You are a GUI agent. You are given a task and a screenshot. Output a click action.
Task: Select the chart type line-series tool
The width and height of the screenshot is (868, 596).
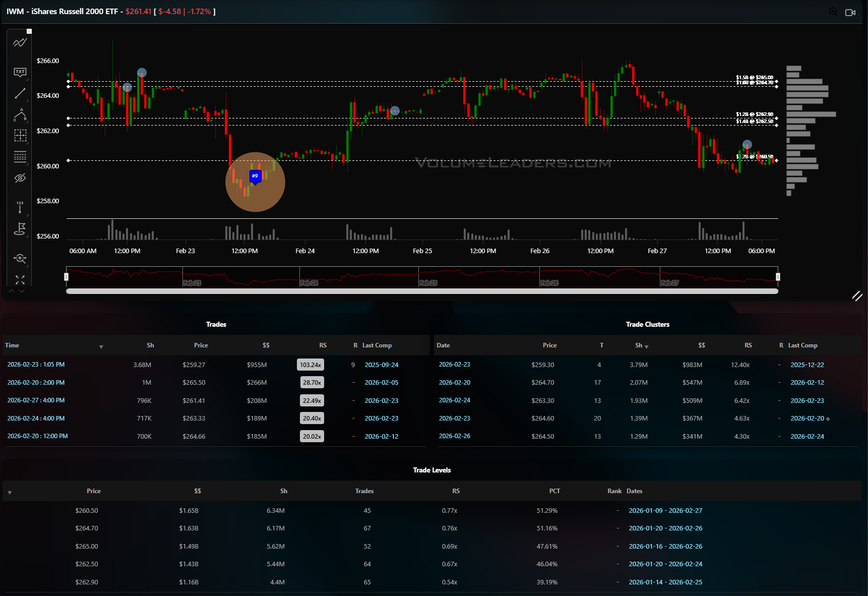(20, 43)
